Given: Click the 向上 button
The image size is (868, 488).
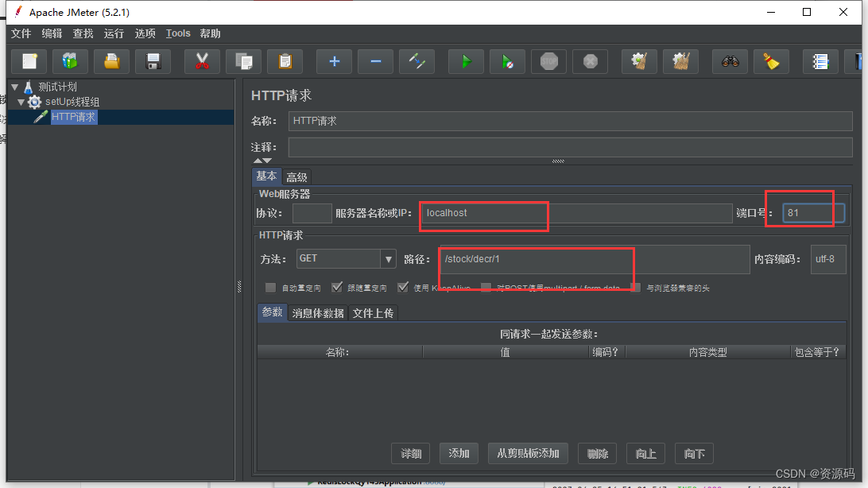Looking at the screenshot, I should click(x=645, y=454).
